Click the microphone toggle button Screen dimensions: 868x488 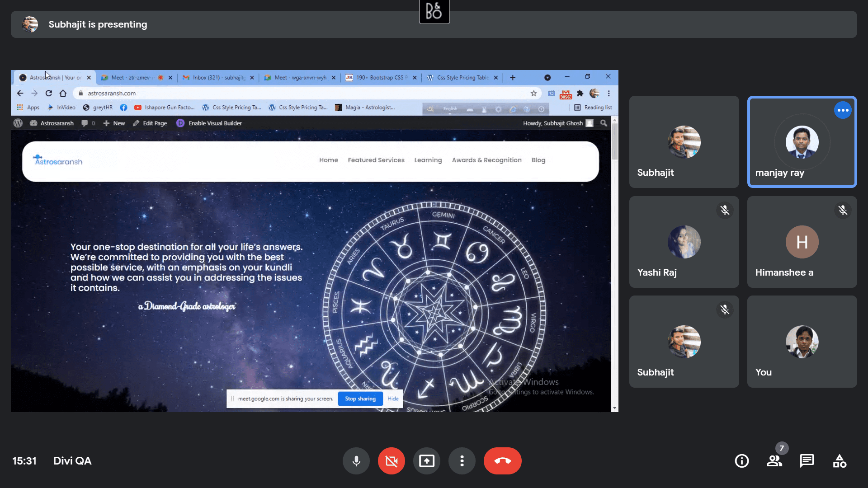pos(356,460)
